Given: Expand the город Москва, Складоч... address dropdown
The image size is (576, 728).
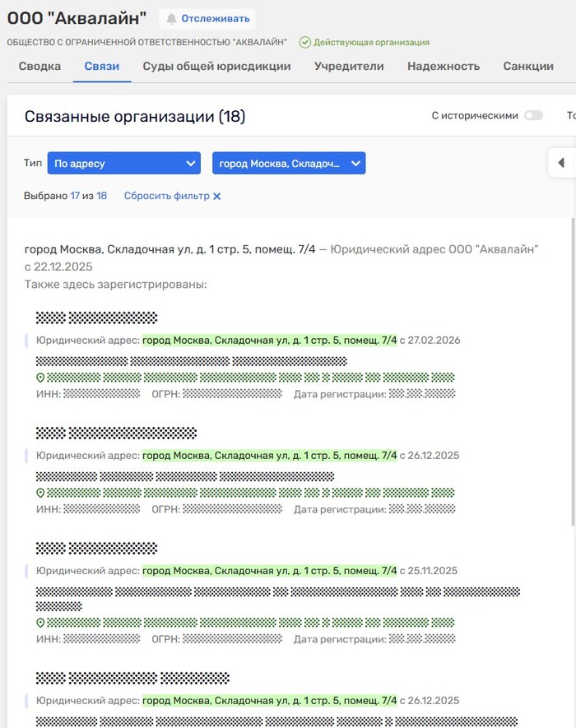Looking at the screenshot, I should [289, 164].
